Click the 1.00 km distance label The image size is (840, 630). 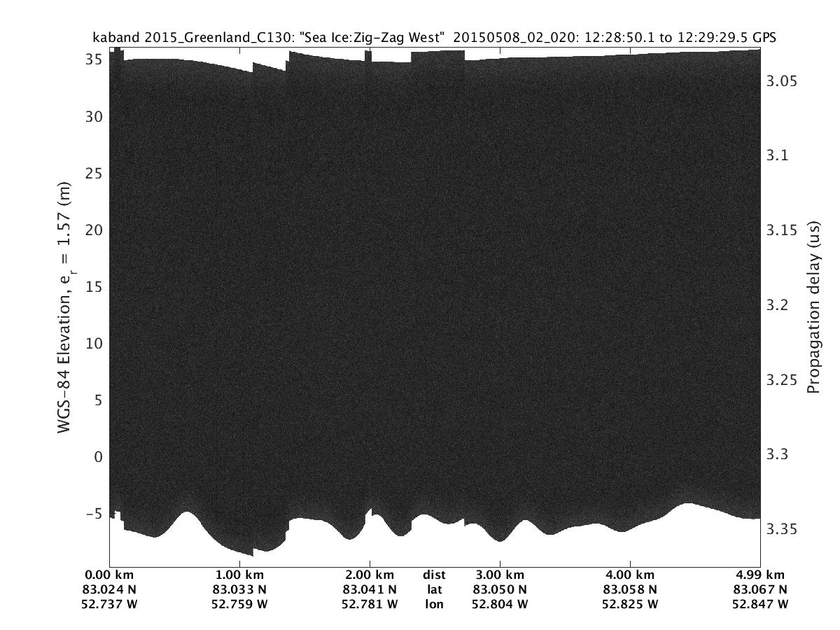pos(239,575)
